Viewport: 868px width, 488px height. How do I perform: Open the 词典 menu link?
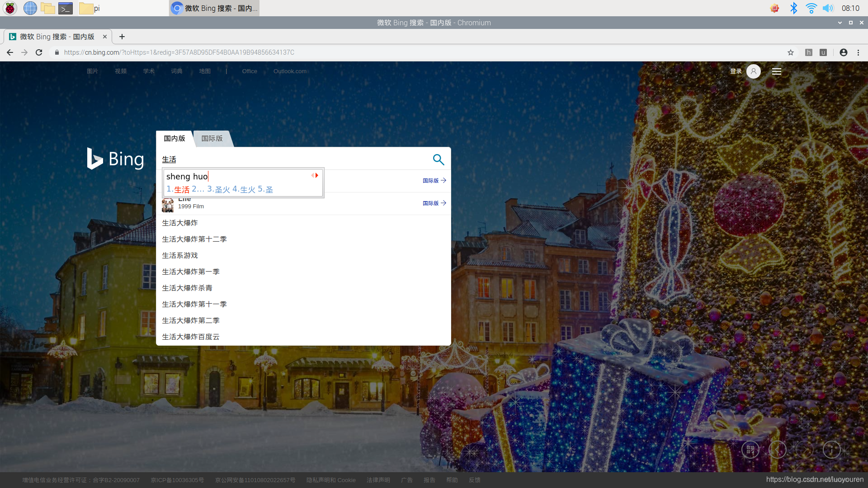(177, 71)
